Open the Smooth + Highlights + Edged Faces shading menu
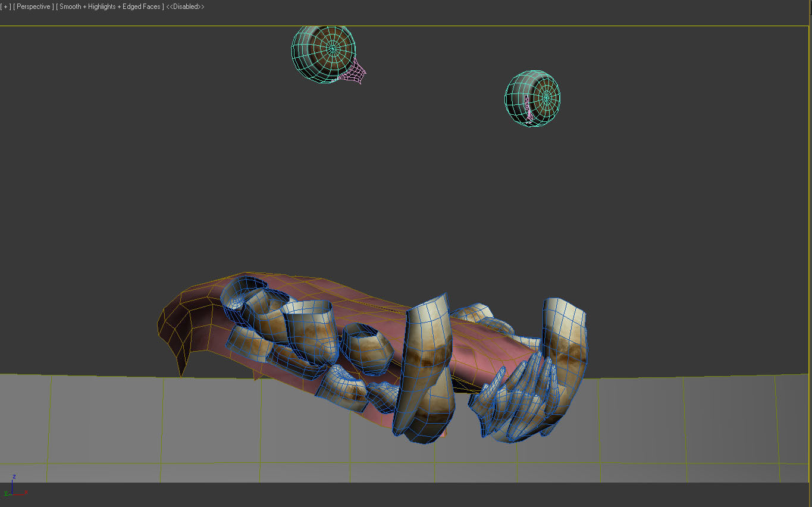This screenshot has width=812, height=507. pyautogui.click(x=110, y=7)
